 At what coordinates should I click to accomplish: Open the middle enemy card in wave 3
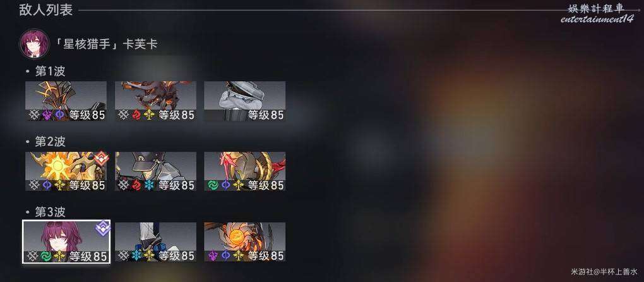click(x=155, y=242)
